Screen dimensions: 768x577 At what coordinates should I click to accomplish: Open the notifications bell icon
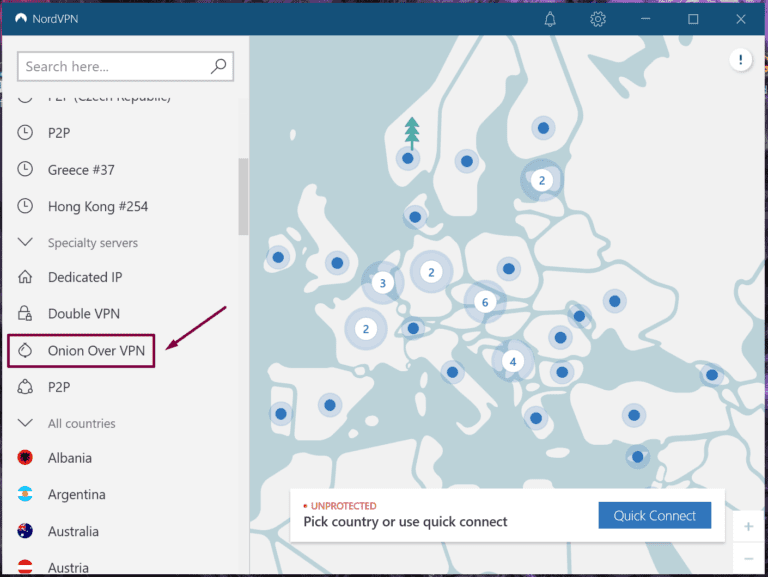point(550,19)
